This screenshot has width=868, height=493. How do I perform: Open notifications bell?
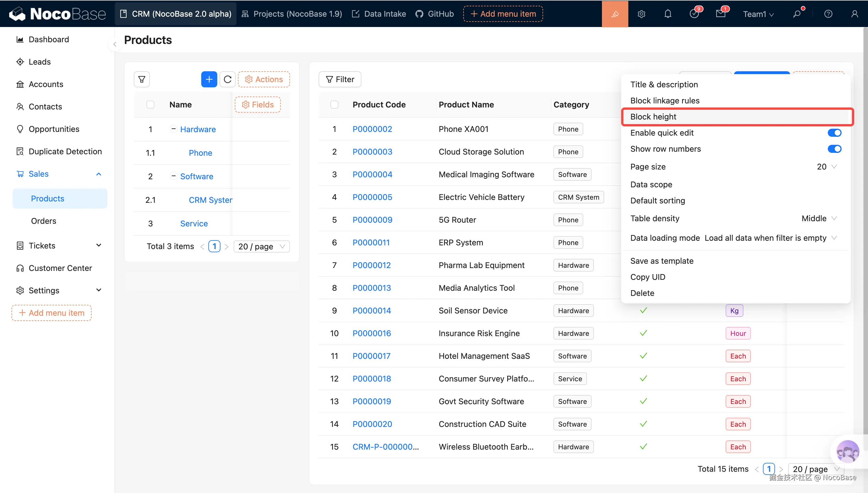tap(668, 14)
